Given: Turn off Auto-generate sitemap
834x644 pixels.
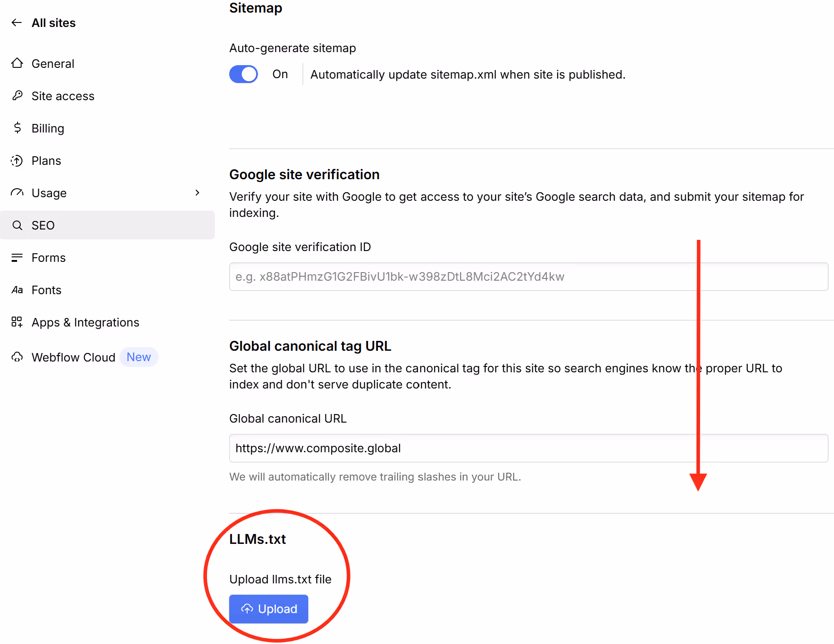Looking at the screenshot, I should [x=243, y=74].
